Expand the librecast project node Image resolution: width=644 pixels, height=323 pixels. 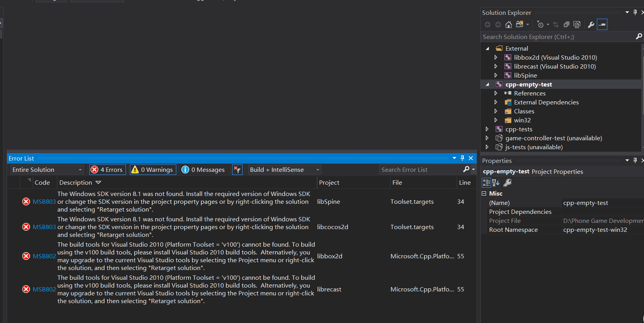point(496,66)
